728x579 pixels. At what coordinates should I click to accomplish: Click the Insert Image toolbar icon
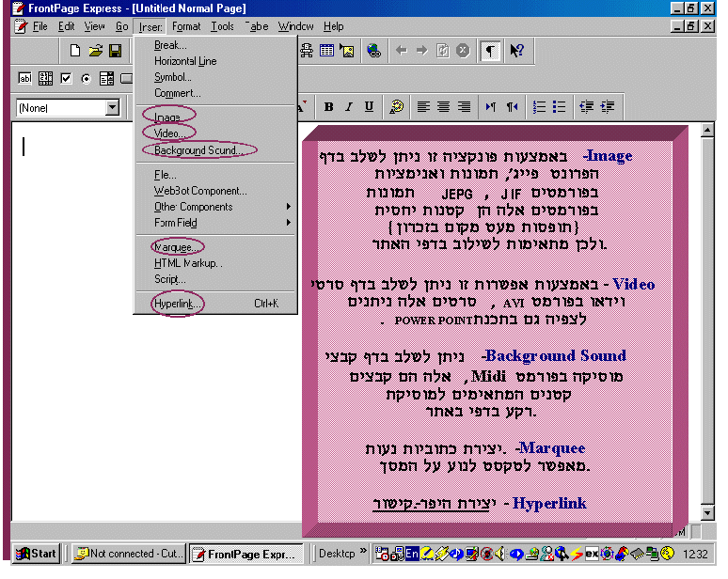click(347, 50)
